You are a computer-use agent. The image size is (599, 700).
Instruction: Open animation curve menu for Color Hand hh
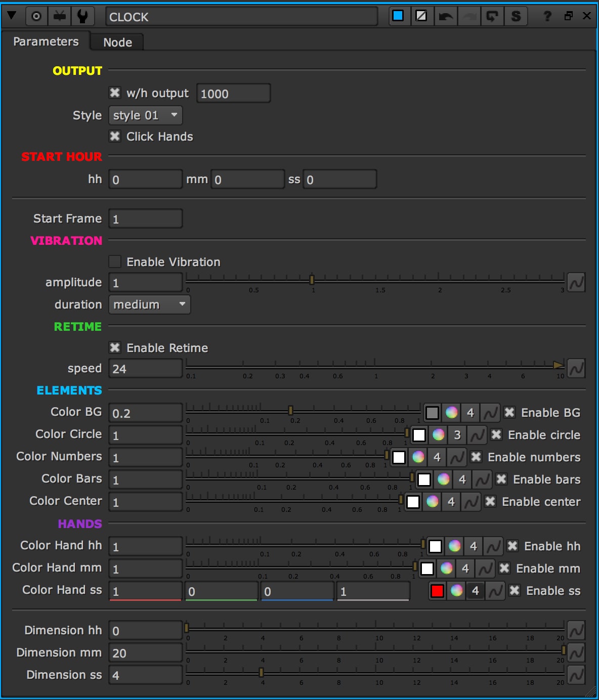(x=493, y=547)
